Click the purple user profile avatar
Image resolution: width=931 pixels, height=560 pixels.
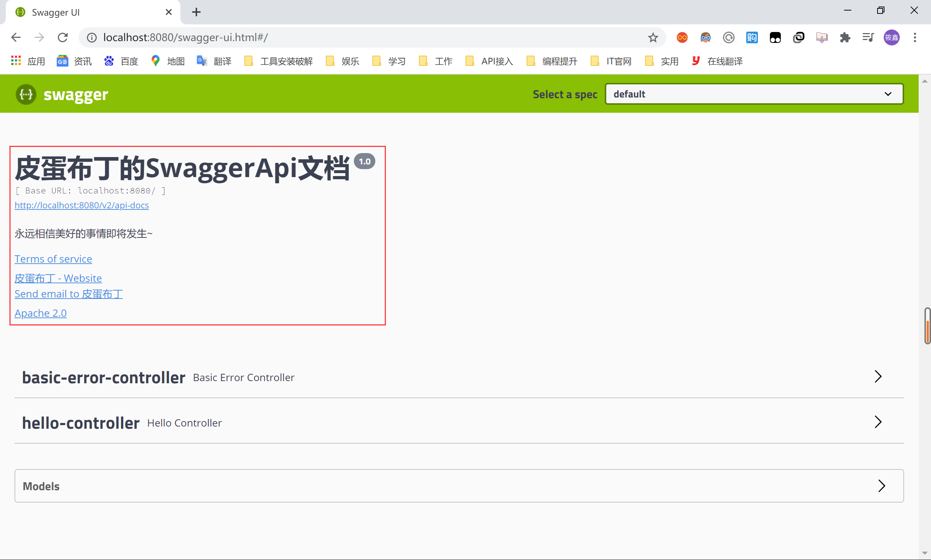point(891,37)
